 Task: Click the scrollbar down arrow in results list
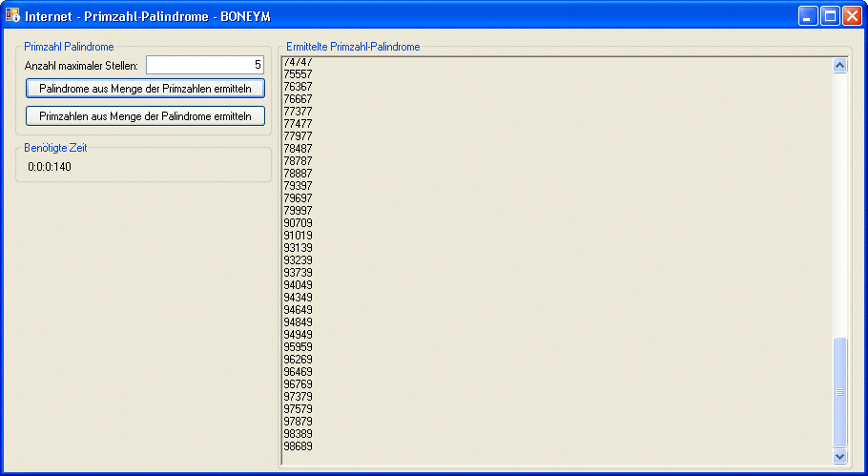[840, 457]
